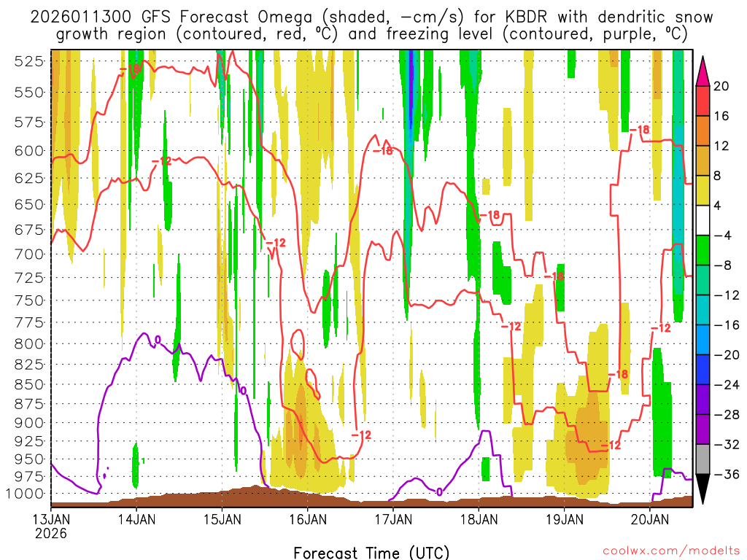
Task: Click the bright green -4 to -8 colorbar segment
Action: 703,250
